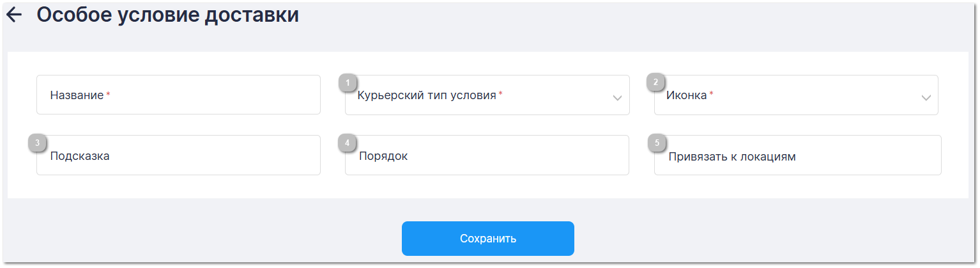The image size is (980, 268).
Task: Click the red asterisk beside Название
Action: click(x=108, y=95)
